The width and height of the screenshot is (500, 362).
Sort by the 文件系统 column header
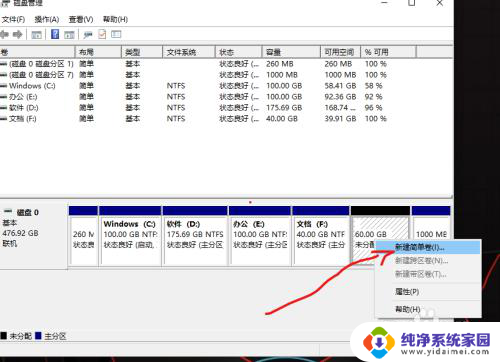click(189, 52)
